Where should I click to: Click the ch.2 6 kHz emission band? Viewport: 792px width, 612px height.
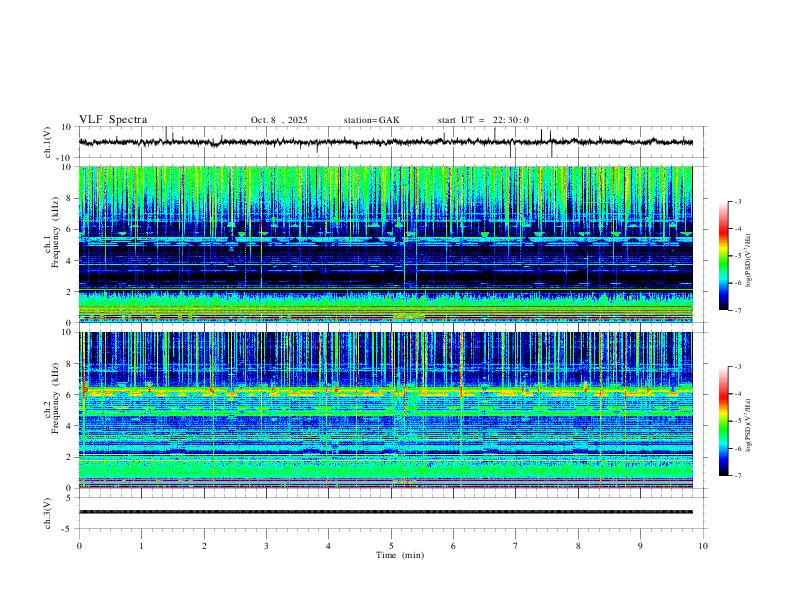(x=386, y=391)
